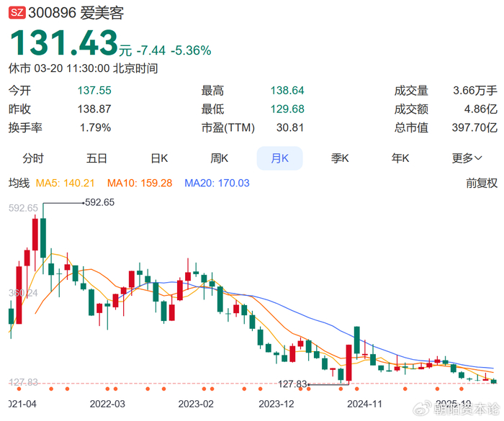Click the red SZ exchange badge

tap(17, 12)
